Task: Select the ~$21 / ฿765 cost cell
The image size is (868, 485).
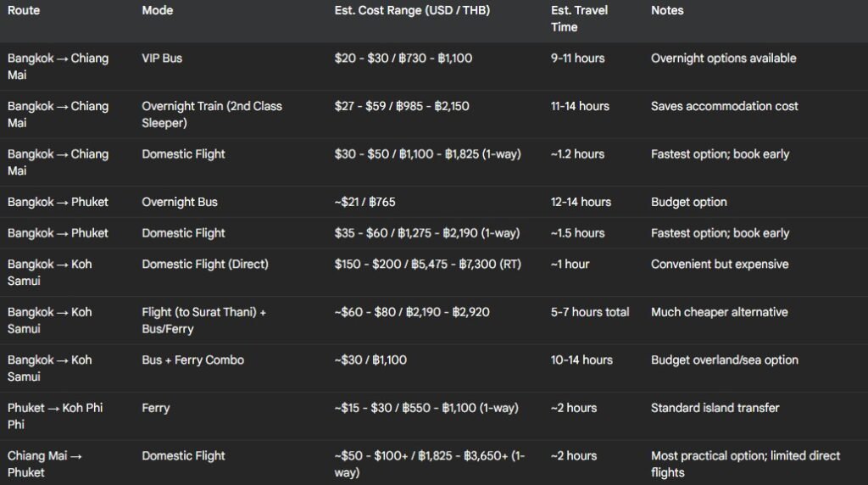Action: (364, 202)
